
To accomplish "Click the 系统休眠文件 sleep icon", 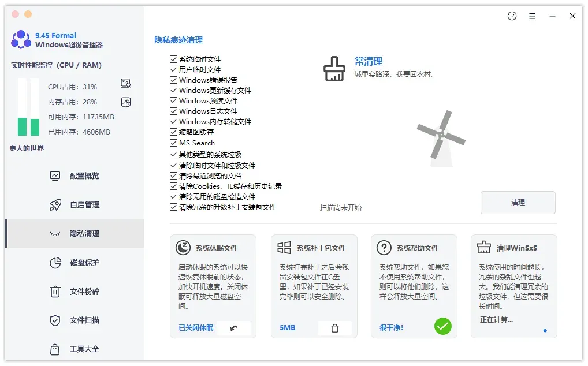I will point(183,248).
